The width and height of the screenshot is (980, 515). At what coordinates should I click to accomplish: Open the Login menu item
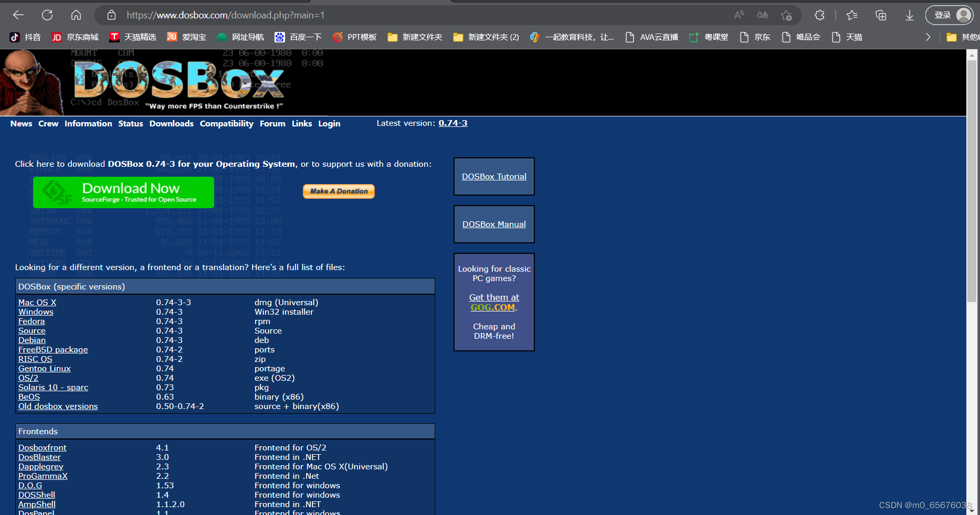pos(329,124)
